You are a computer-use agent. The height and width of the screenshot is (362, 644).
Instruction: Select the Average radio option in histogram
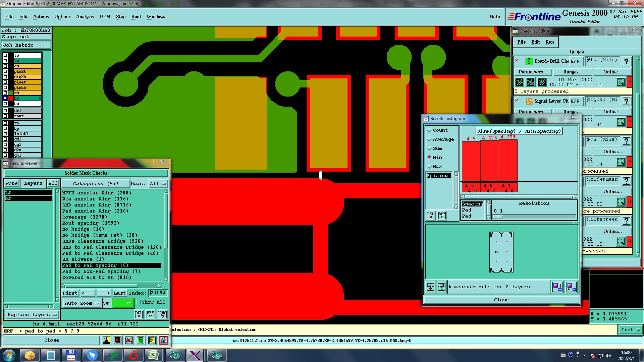coord(429,139)
